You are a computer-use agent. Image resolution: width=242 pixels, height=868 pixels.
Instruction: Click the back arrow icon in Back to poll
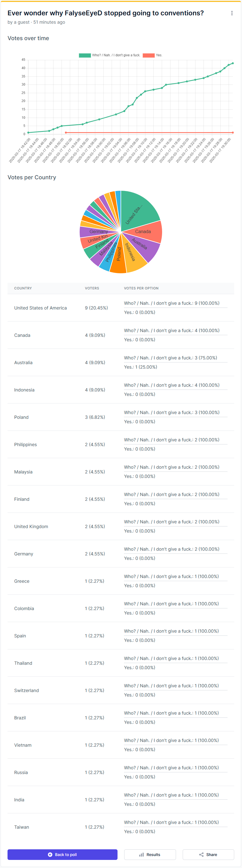point(50,854)
